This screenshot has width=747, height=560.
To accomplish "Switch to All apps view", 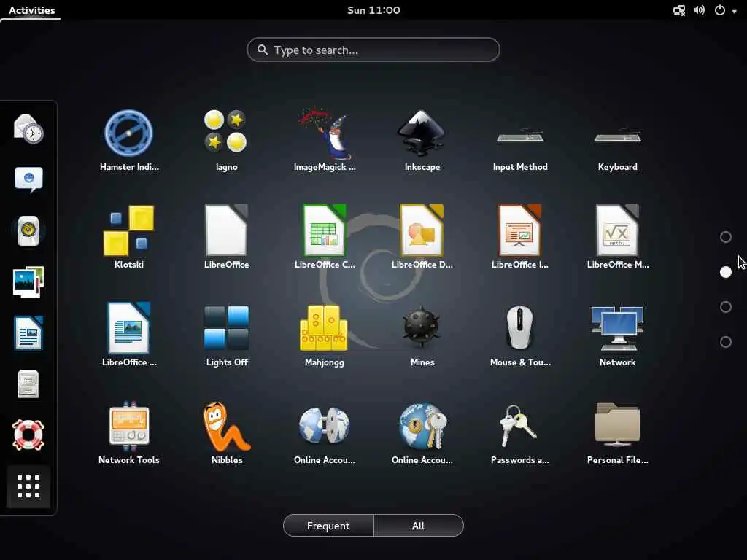I will click(x=418, y=526).
